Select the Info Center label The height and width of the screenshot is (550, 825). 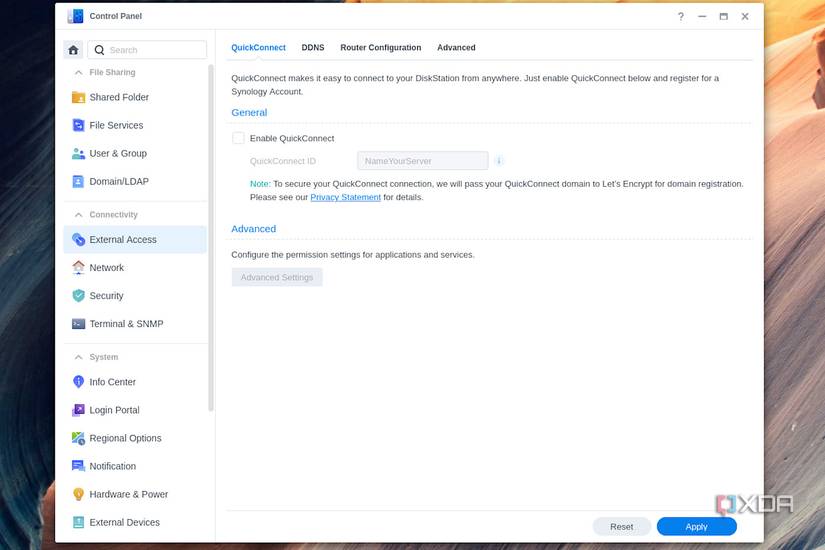113,382
